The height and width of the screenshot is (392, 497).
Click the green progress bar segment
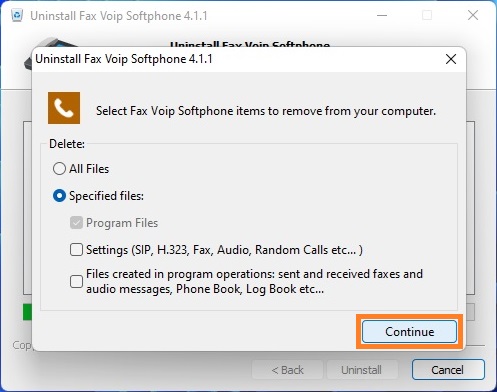(27, 312)
